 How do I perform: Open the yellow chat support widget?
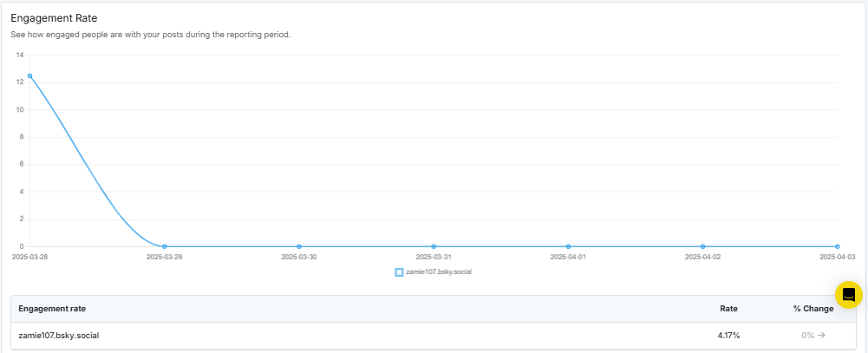[849, 295]
